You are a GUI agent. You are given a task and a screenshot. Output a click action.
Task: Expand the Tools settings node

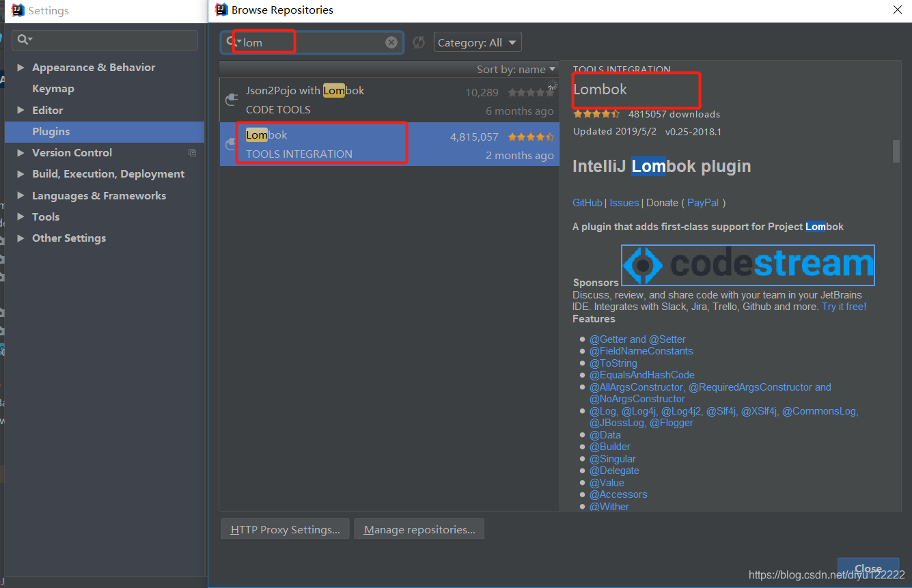(20, 216)
